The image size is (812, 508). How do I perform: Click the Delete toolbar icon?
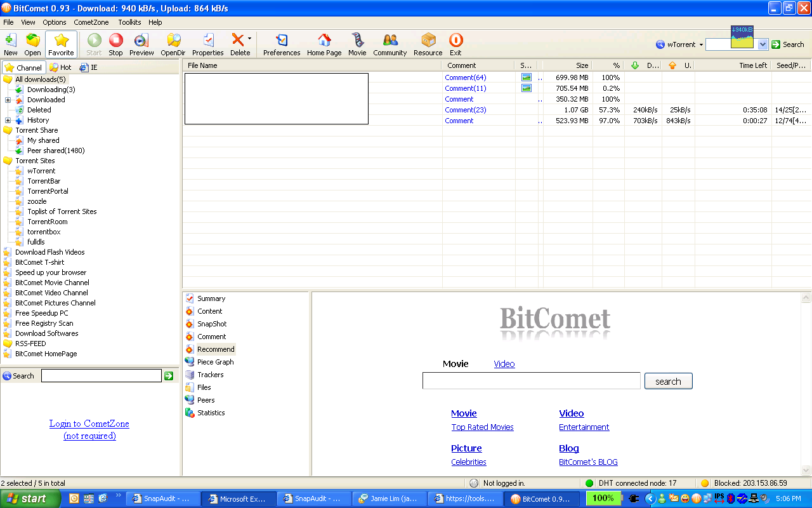pos(239,44)
